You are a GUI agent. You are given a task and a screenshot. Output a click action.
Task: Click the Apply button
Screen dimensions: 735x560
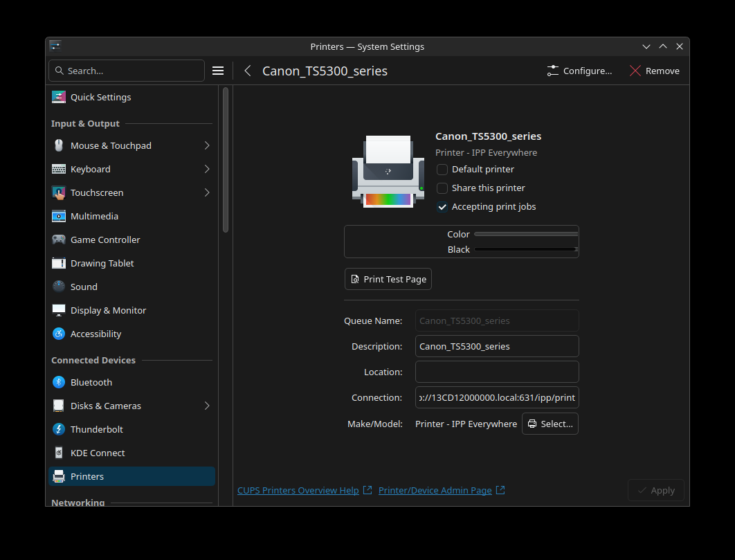coord(656,490)
